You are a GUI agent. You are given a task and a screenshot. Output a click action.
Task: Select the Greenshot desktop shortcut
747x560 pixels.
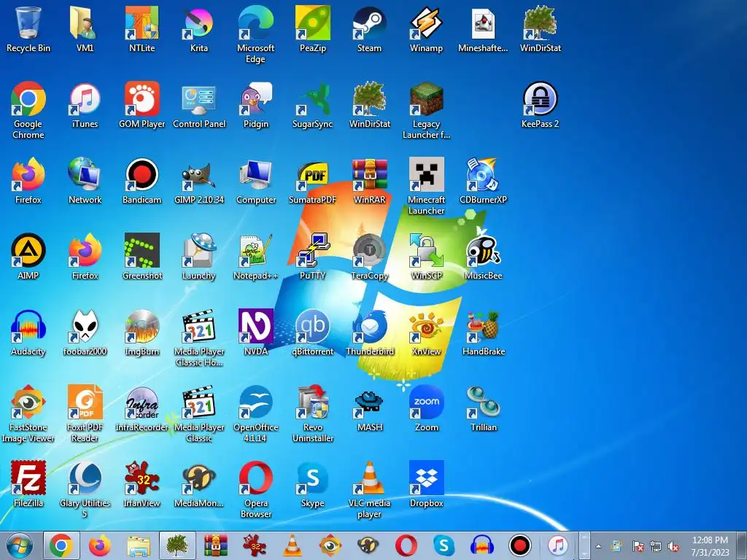pyautogui.click(x=142, y=256)
